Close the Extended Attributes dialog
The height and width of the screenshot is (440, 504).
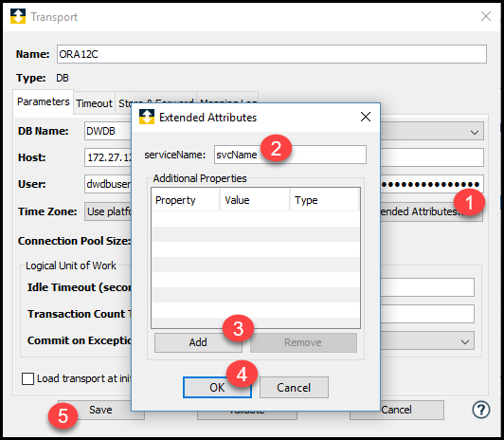tap(366, 117)
